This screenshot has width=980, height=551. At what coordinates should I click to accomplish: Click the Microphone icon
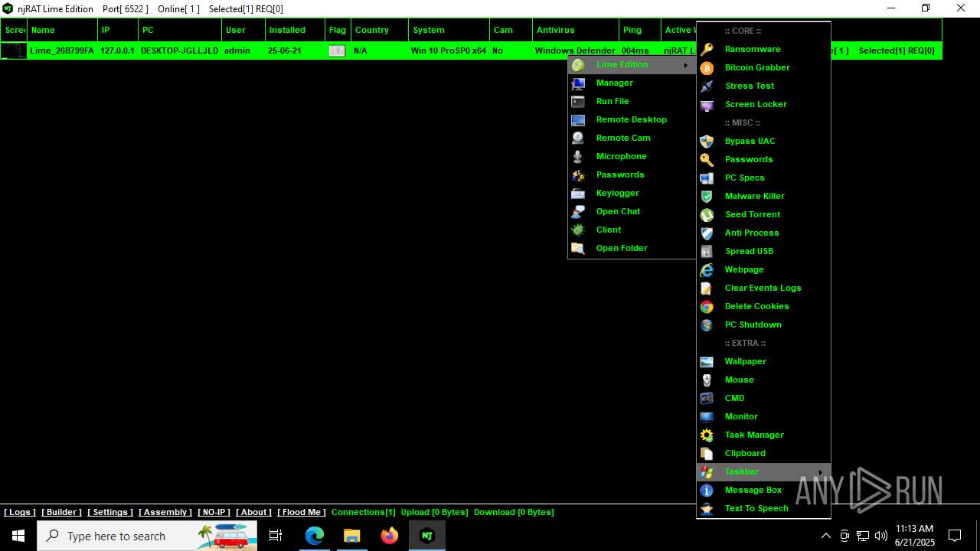[578, 156]
